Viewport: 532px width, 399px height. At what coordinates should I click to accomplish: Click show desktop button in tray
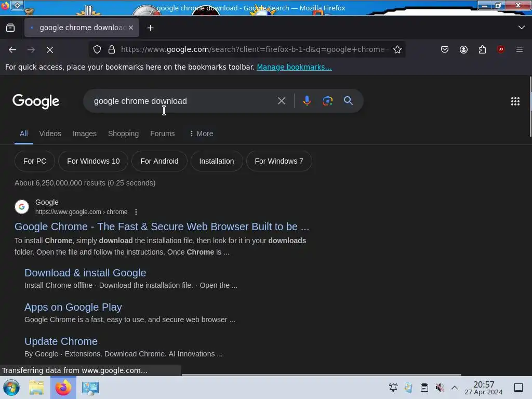point(518,388)
